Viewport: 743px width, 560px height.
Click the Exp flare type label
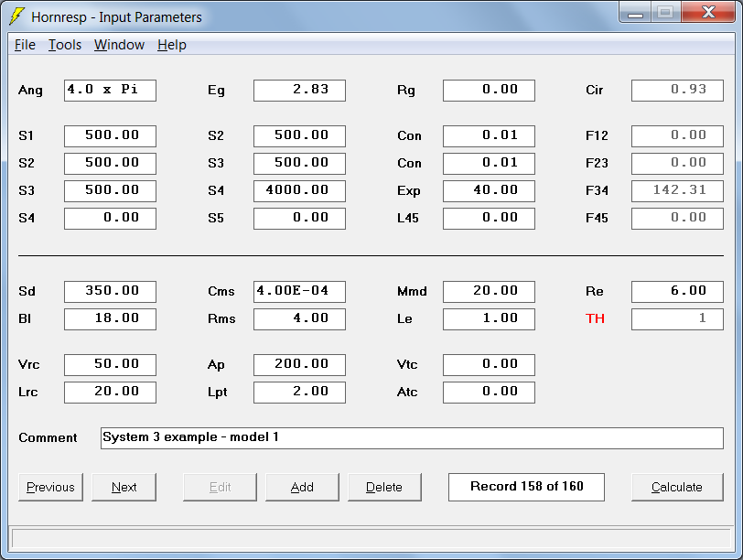(x=408, y=191)
